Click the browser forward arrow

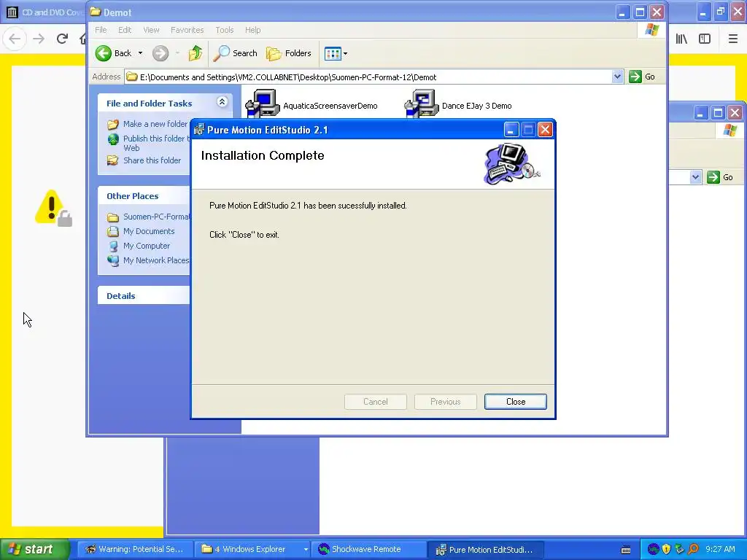pos(39,39)
